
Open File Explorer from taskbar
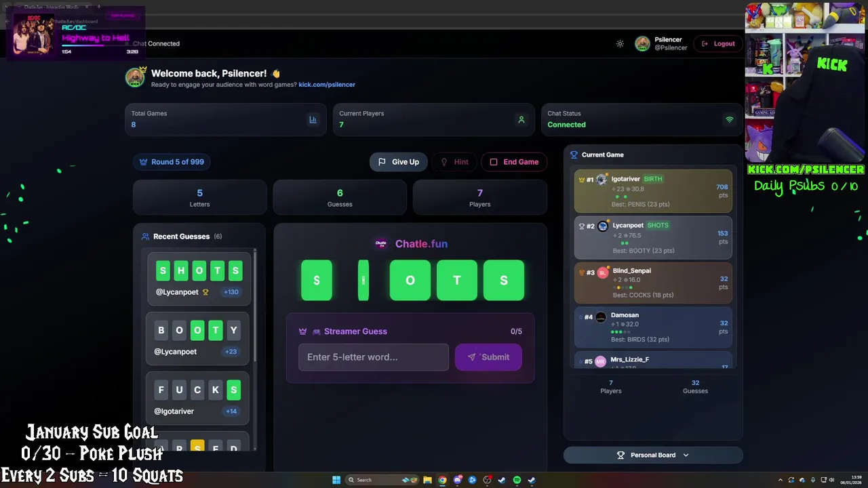(x=427, y=480)
